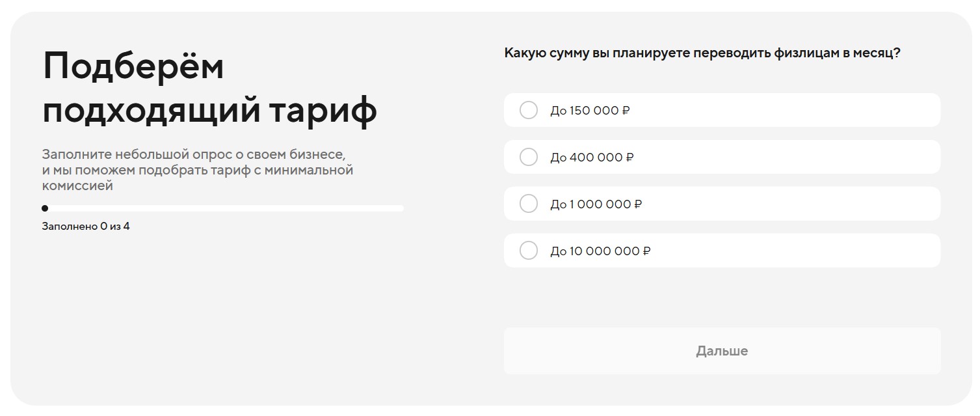The width and height of the screenshot is (980, 416).
Task: Click the survey progress bar
Action: [223, 208]
